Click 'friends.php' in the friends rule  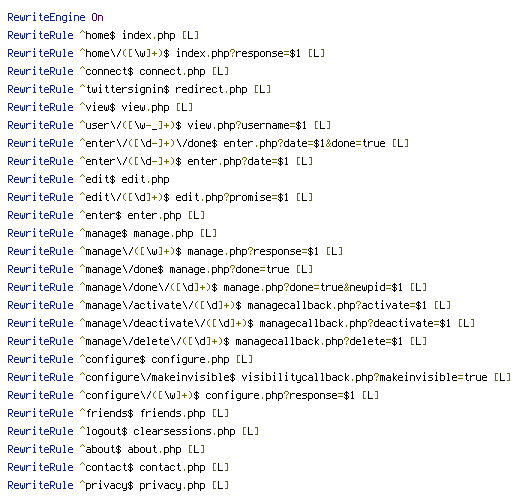point(172,413)
